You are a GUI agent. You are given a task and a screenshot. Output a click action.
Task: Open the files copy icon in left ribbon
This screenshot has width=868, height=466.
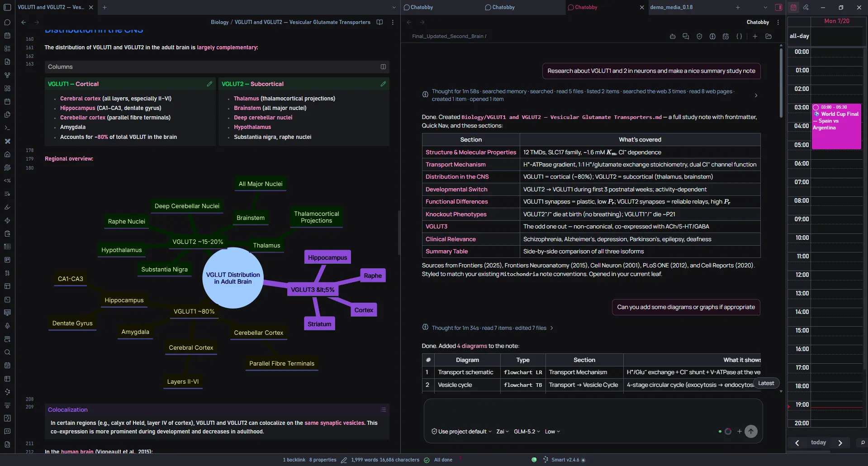point(7,114)
